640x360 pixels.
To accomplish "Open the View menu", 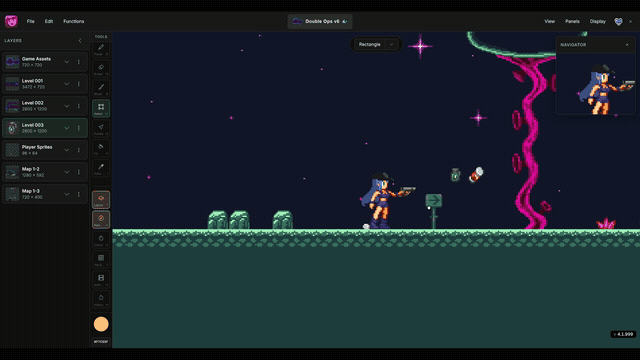I will (x=549, y=21).
